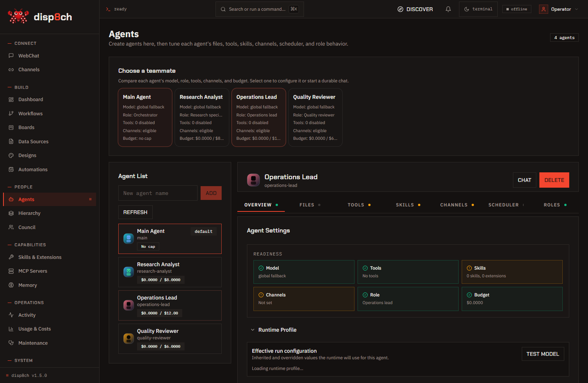The image size is (588, 383).
Task: Click the Activity pulse icon
Action: [x=11, y=315]
